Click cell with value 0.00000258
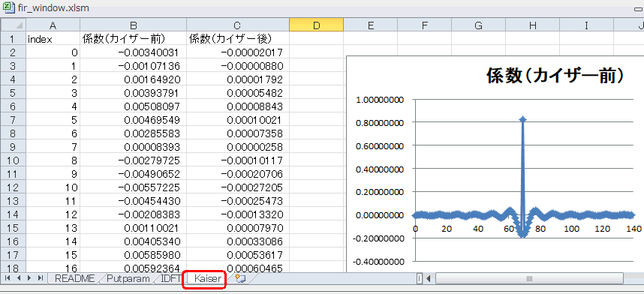 [238, 146]
